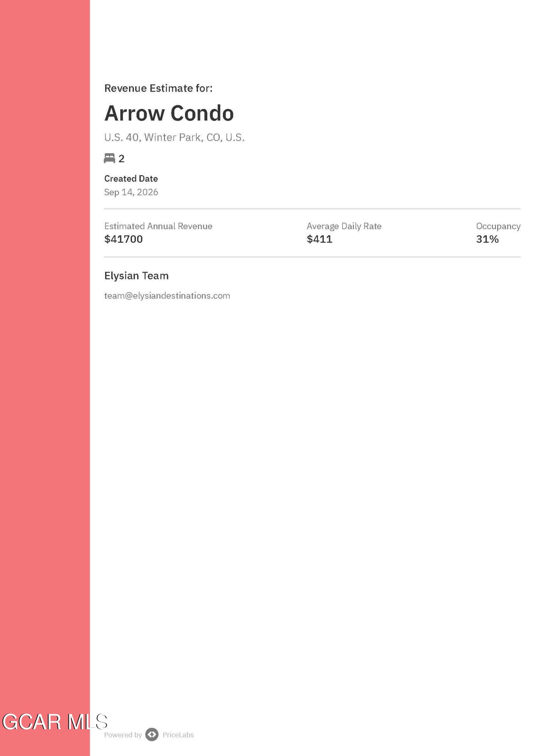
Task: Click the bed icon next to 2
Action: point(109,158)
